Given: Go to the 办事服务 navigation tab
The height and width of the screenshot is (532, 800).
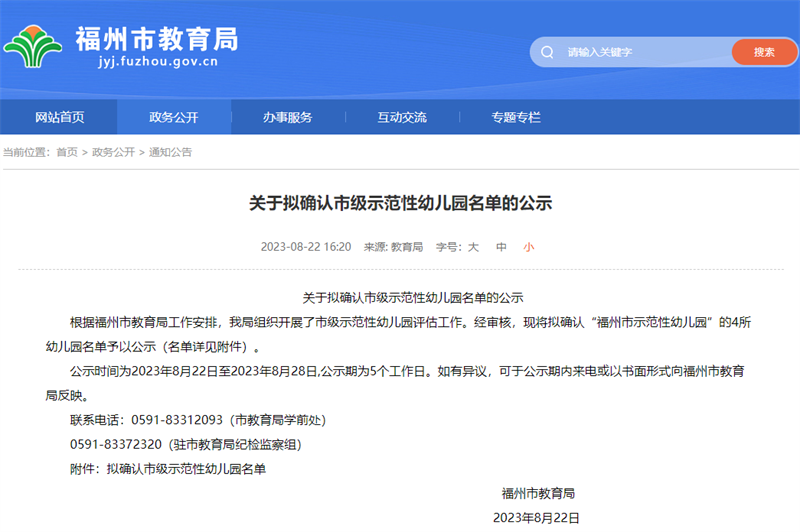Looking at the screenshot, I should [288, 117].
